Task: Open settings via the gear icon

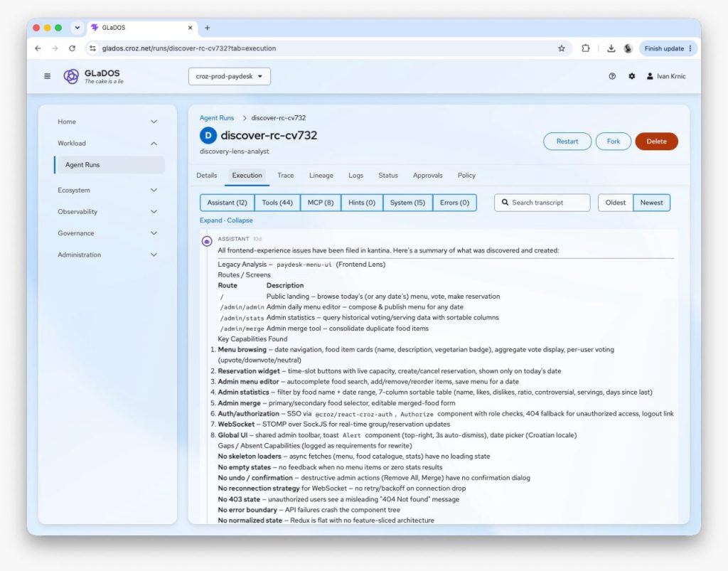Action: (x=631, y=76)
